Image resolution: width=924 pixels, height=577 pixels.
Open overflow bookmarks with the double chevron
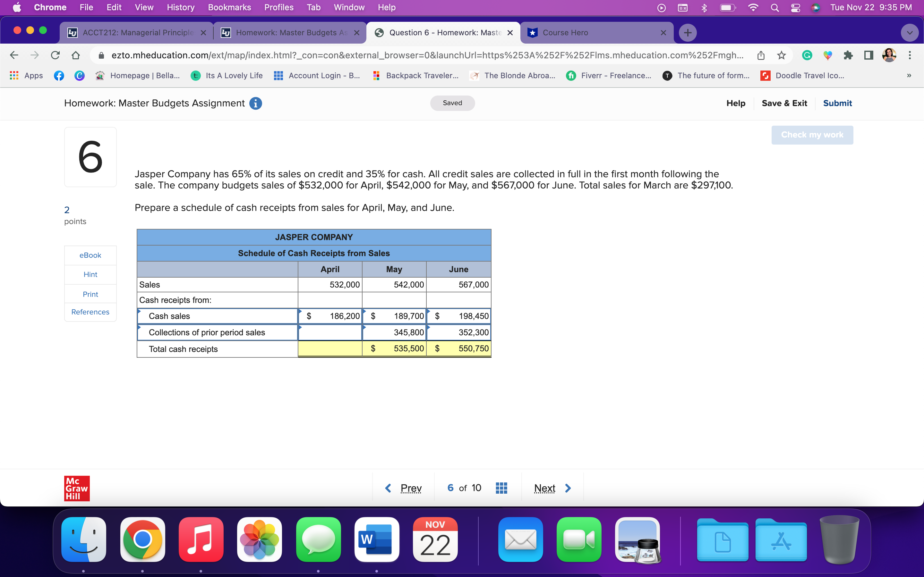point(909,76)
